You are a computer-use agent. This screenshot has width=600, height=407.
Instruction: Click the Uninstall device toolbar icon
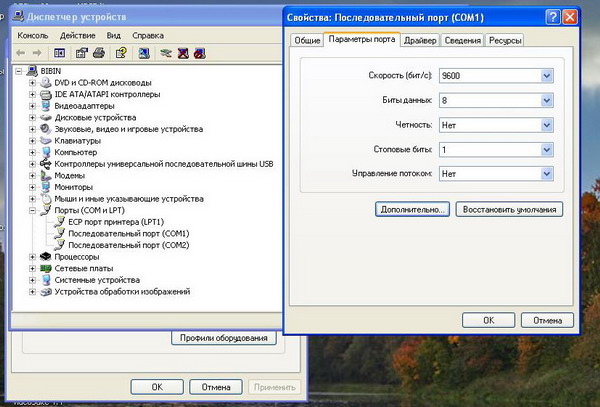click(x=185, y=52)
